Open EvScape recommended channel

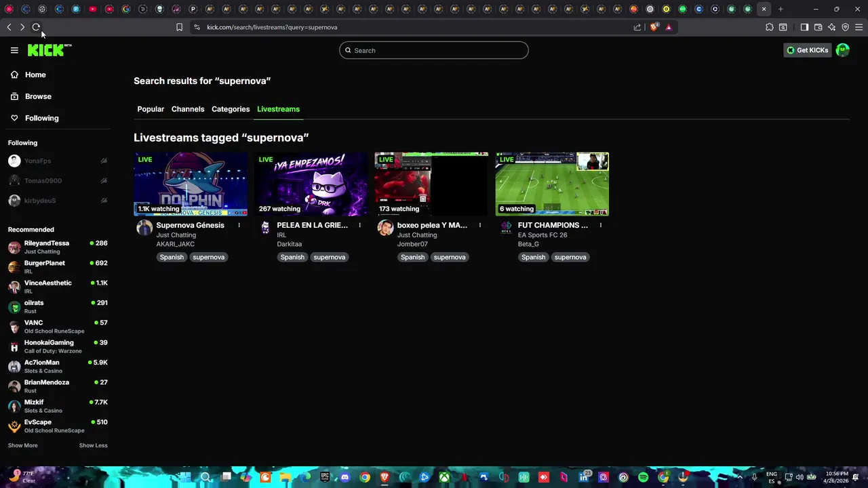click(58, 426)
